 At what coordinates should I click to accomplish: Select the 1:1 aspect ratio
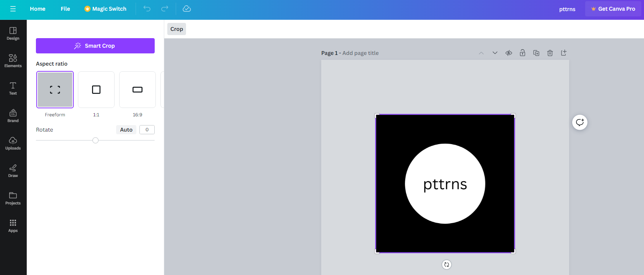click(x=96, y=90)
